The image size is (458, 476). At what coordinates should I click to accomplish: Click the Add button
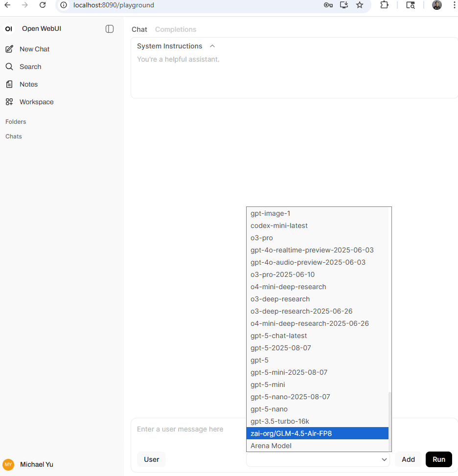(x=408, y=459)
